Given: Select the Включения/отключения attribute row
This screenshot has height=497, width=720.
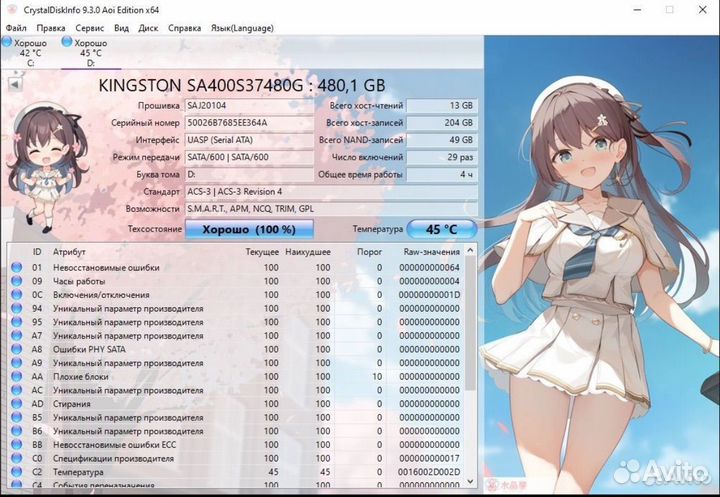Looking at the screenshot, I should (236, 294).
